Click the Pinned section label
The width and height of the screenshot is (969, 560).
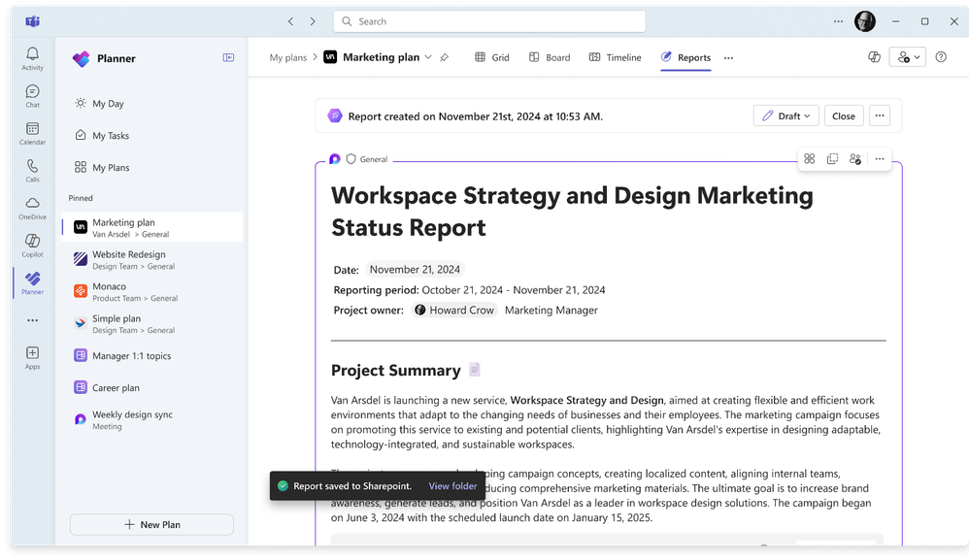pyautogui.click(x=81, y=198)
